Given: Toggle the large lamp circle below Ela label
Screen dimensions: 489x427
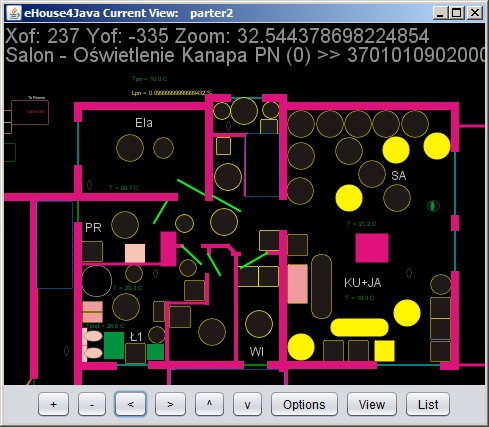Looking at the screenshot, I should (130, 148).
